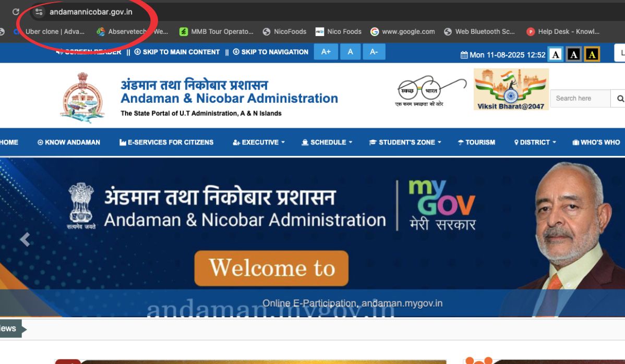The width and height of the screenshot is (625, 364).
Task: Click the Skip to Main Content link
Action: coord(177,52)
